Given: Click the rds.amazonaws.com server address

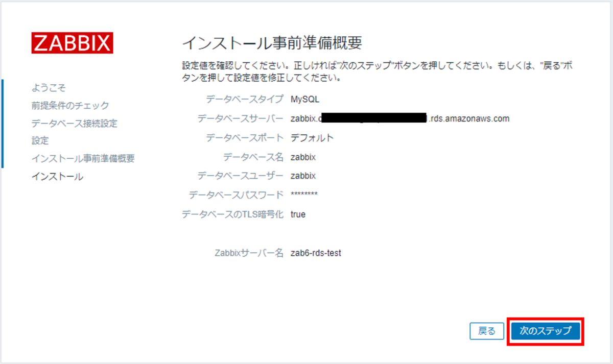Looking at the screenshot, I should click(400, 118).
